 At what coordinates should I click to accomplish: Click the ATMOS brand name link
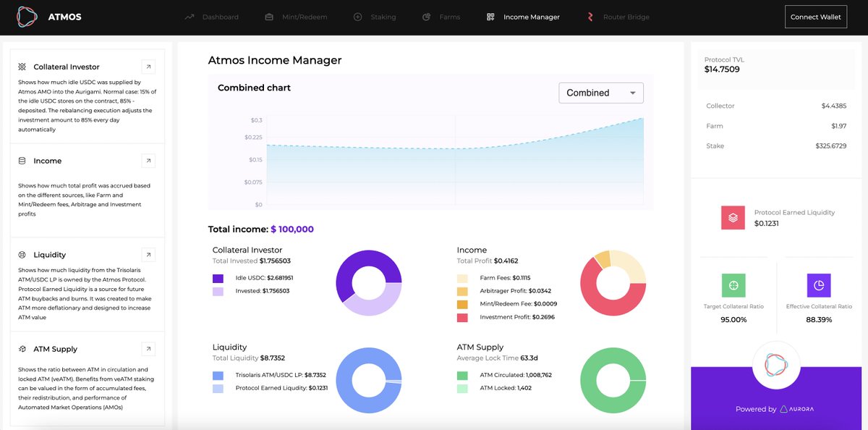click(x=64, y=17)
